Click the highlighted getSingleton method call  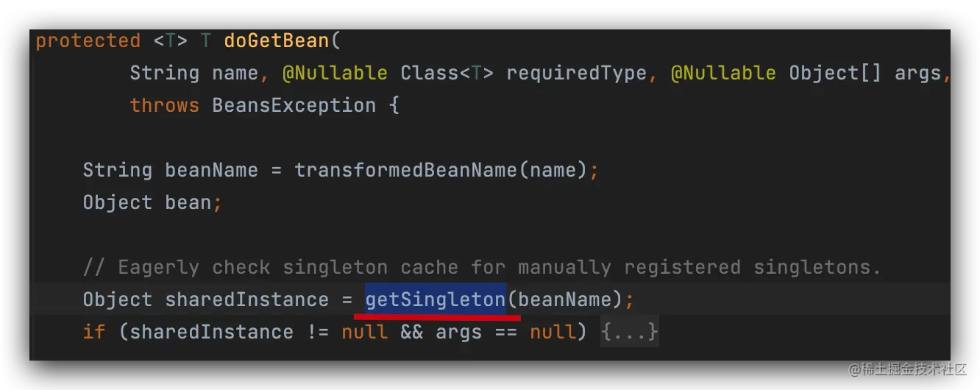tap(436, 299)
